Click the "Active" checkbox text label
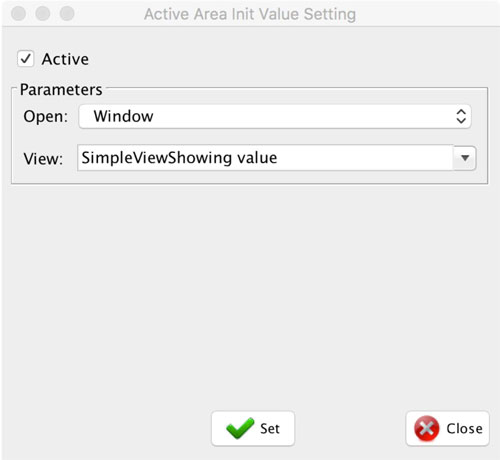 (x=65, y=59)
